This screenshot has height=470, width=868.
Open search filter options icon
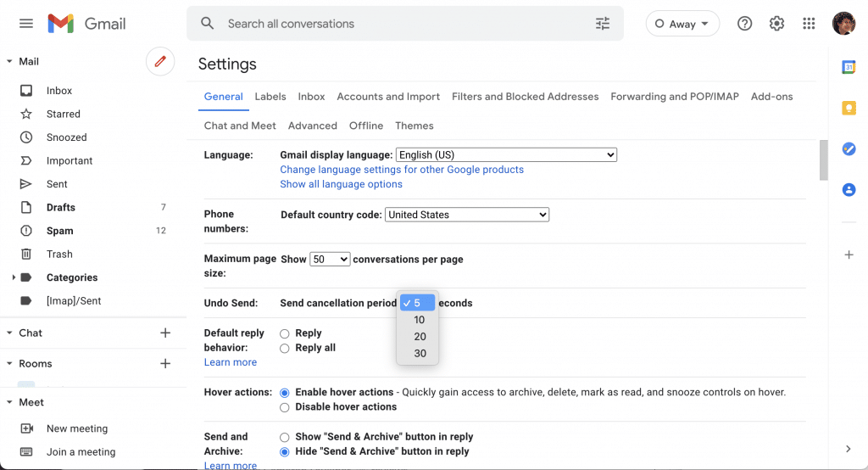pos(603,24)
